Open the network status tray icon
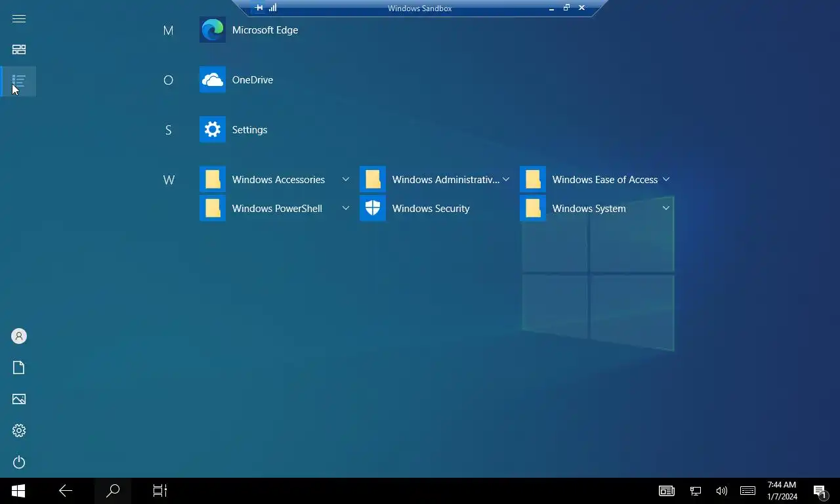Screen dimensions: 840x504 696,491
